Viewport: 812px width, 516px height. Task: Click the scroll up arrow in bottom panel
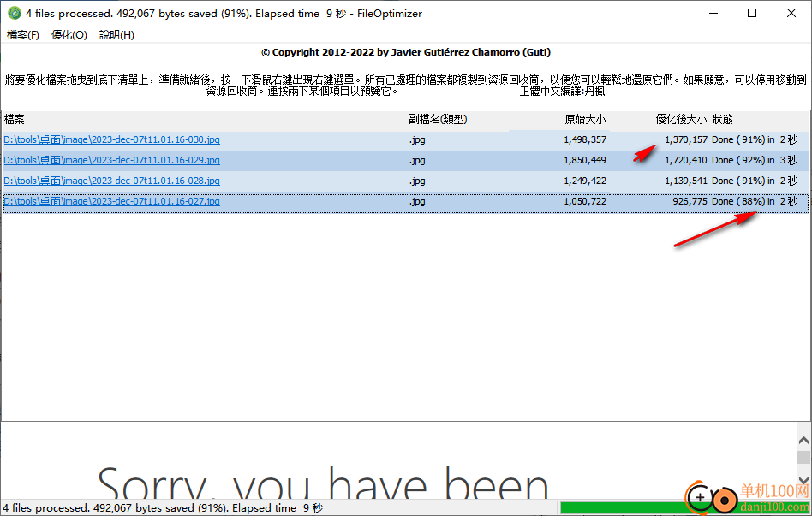tap(803, 441)
